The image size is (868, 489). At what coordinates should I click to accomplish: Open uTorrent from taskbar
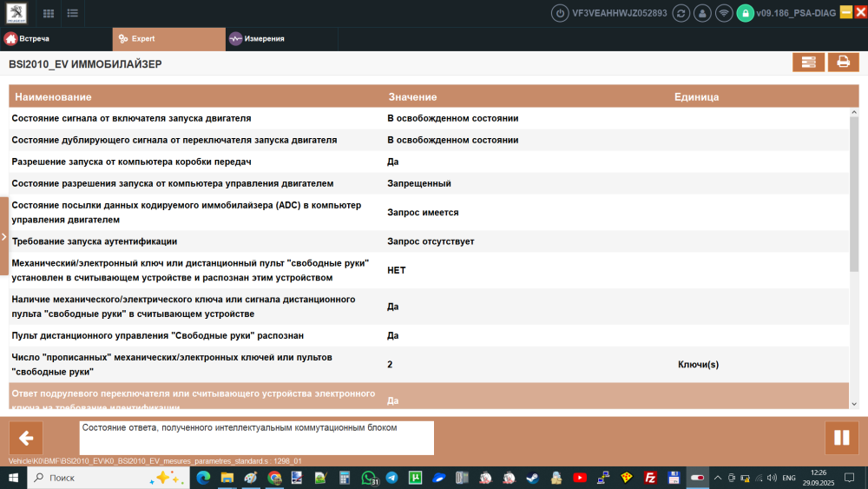pyautogui.click(x=415, y=478)
